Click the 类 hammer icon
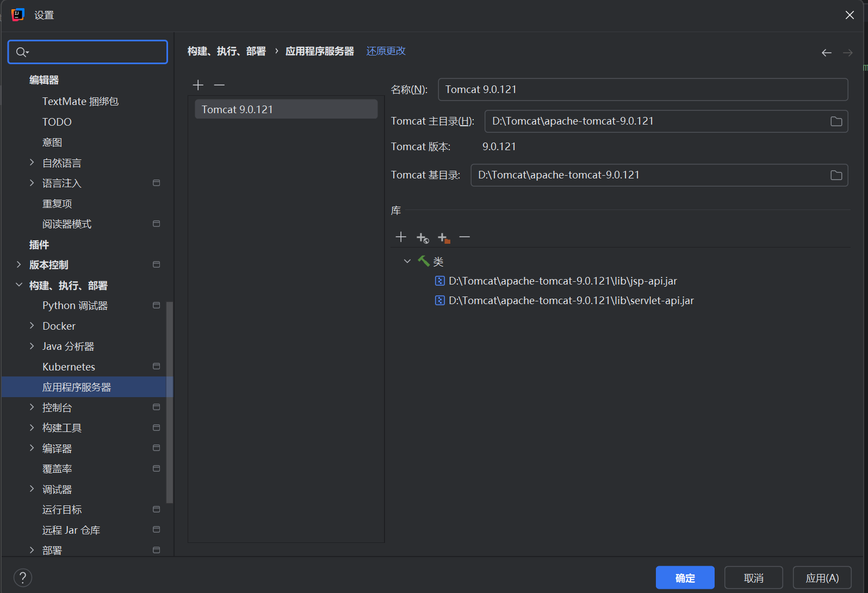The width and height of the screenshot is (868, 593). click(x=424, y=261)
